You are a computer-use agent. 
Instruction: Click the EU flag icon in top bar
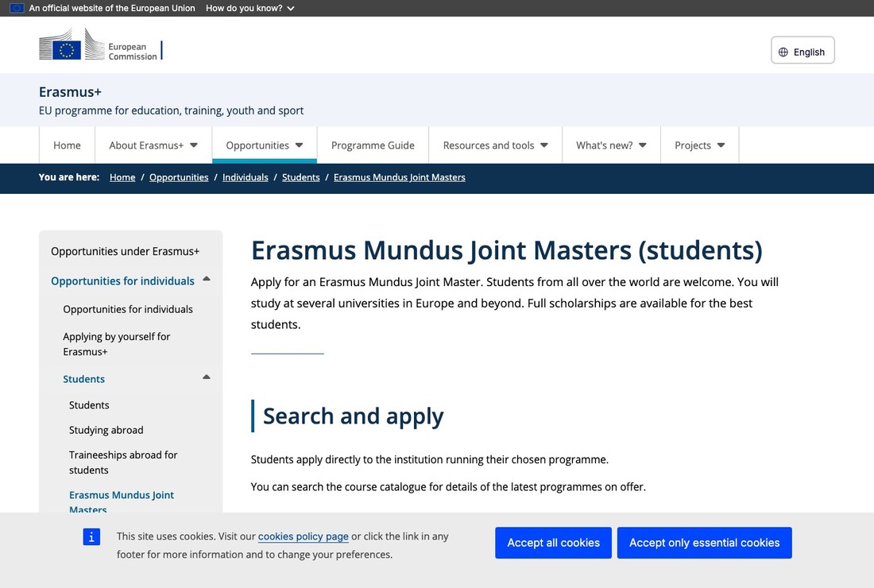tap(17, 9)
